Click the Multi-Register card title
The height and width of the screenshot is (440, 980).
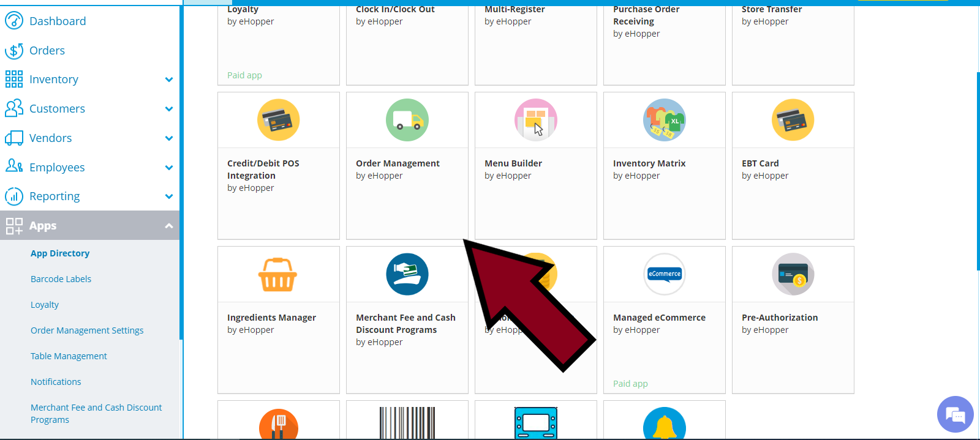click(514, 9)
